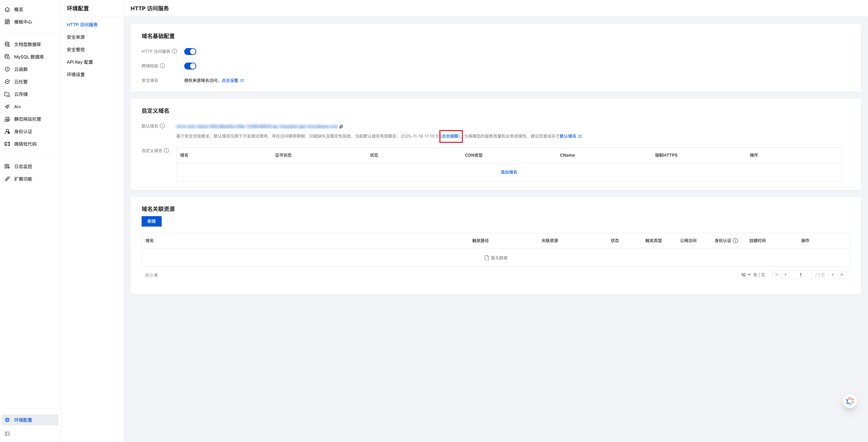Click info icon next to 默认域名
The height and width of the screenshot is (442, 868).
[162, 126]
